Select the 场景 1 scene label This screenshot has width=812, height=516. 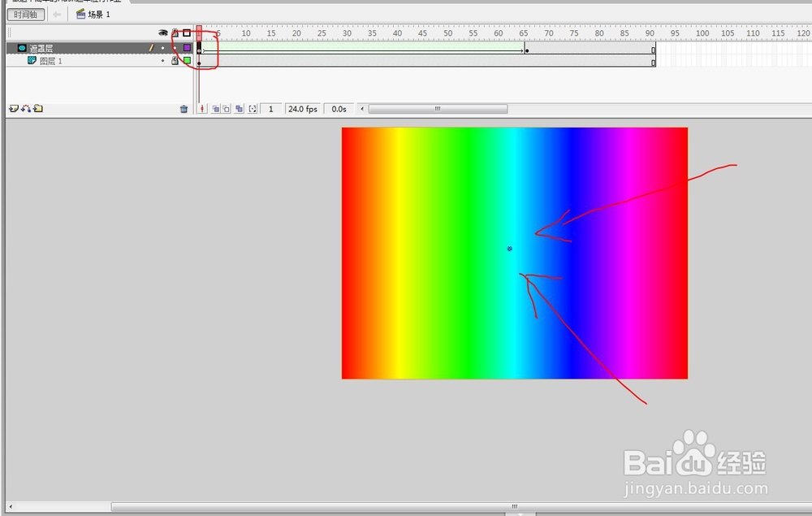99,15
